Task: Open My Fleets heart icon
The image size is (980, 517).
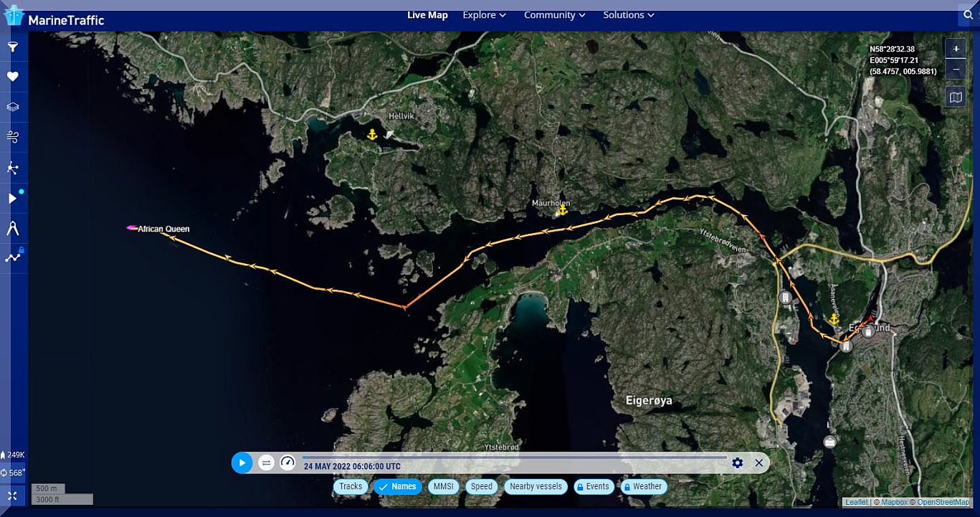Action: [x=12, y=77]
